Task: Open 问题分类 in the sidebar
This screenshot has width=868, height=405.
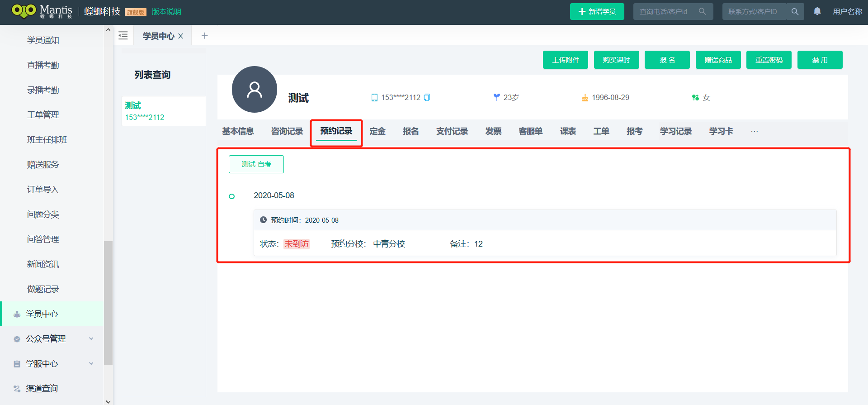Action: 43,214
